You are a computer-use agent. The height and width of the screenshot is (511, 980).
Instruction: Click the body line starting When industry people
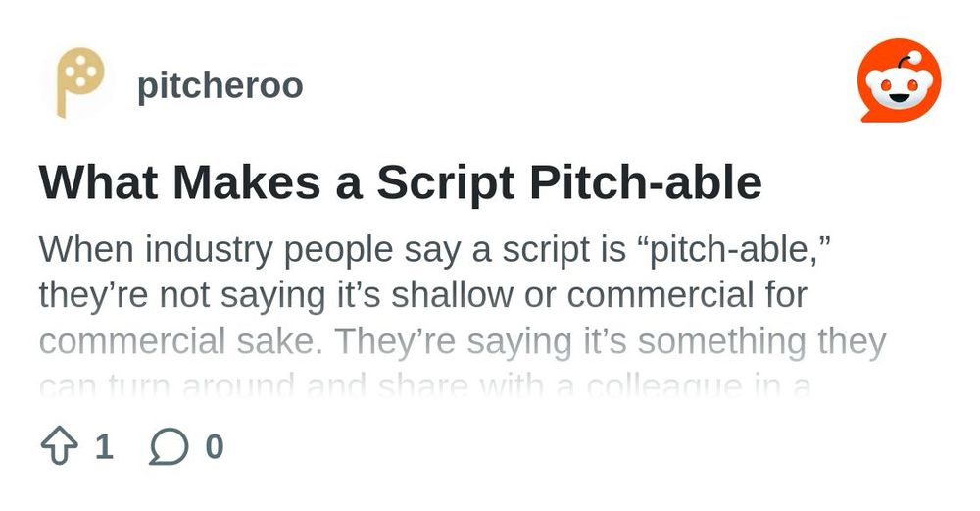[x=436, y=249]
